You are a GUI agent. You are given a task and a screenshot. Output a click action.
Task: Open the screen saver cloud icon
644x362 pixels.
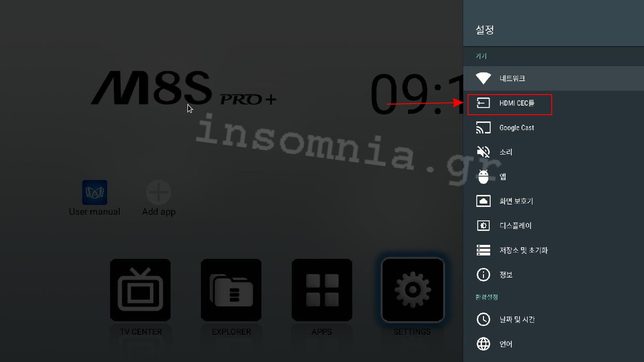pos(483,201)
